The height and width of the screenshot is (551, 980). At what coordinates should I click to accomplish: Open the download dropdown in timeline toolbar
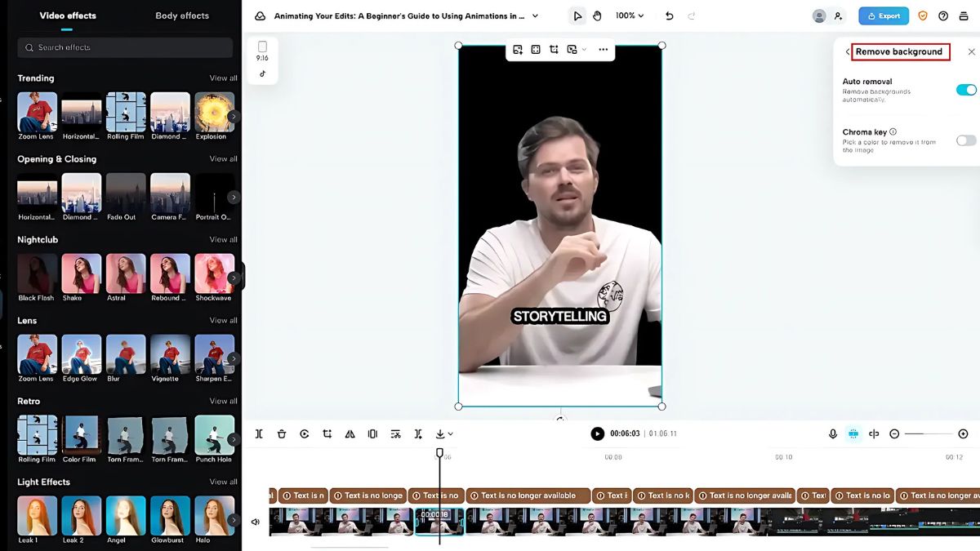point(444,434)
